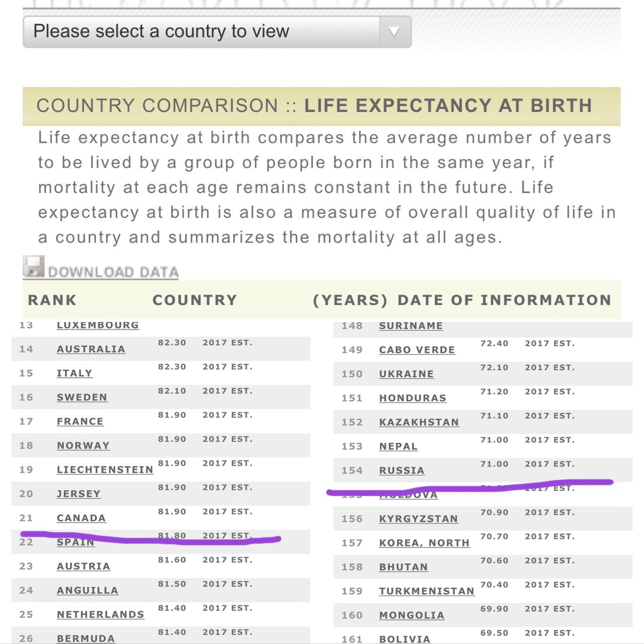644x644 pixels.
Task: Click the Country column header
Action: [195, 300]
